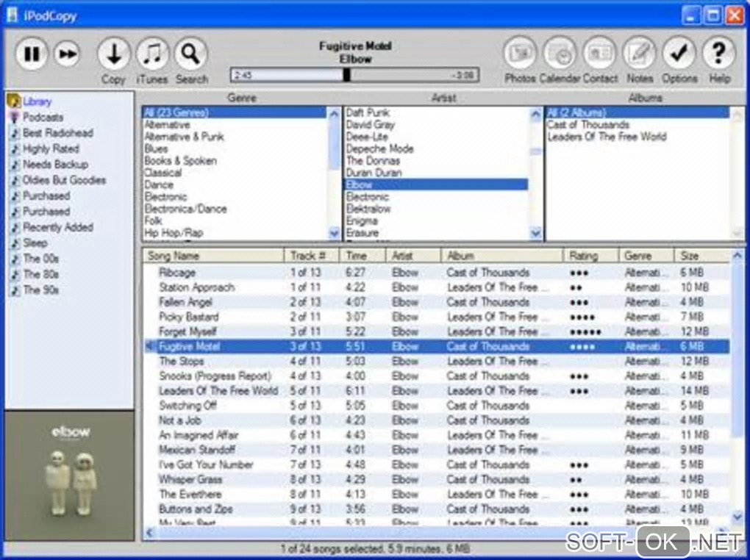Open the Help question-mark icon
This screenshot has height=560, width=750.
(718, 53)
